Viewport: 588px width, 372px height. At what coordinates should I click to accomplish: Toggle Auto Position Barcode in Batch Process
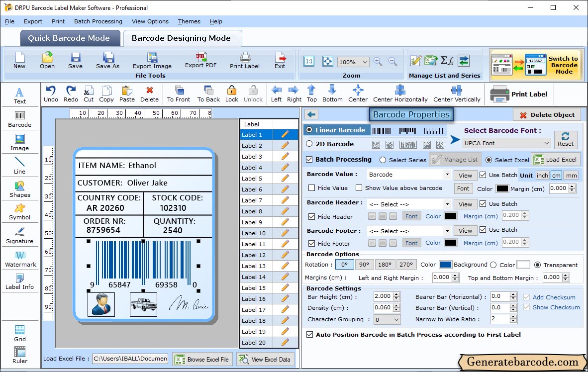pyautogui.click(x=309, y=335)
